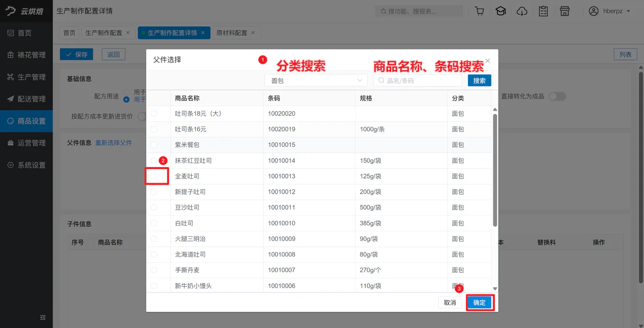The height and width of the screenshot is (328, 644).
Task: Click the dialog list's vertical scrollbar thumb
Action: (x=495, y=170)
